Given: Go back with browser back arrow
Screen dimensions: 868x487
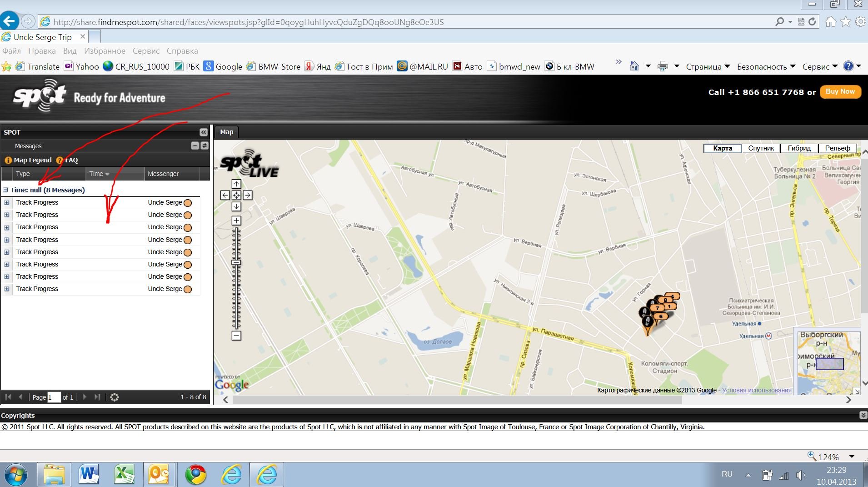Looking at the screenshot, I should pos(10,21).
